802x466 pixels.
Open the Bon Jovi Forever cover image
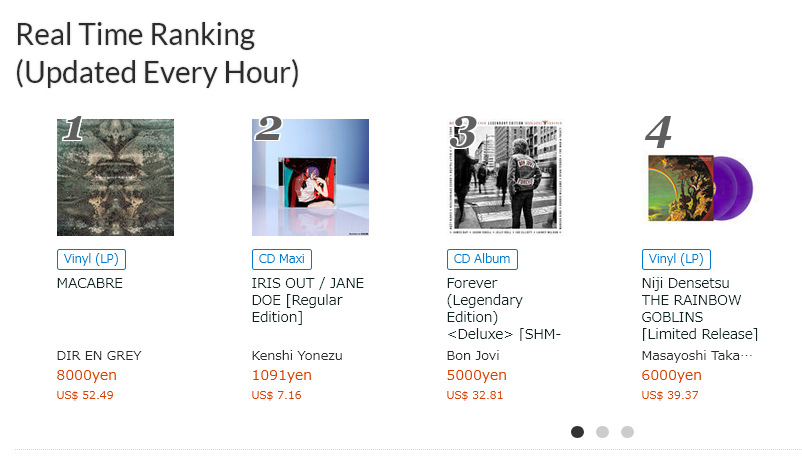pyautogui.click(x=504, y=177)
